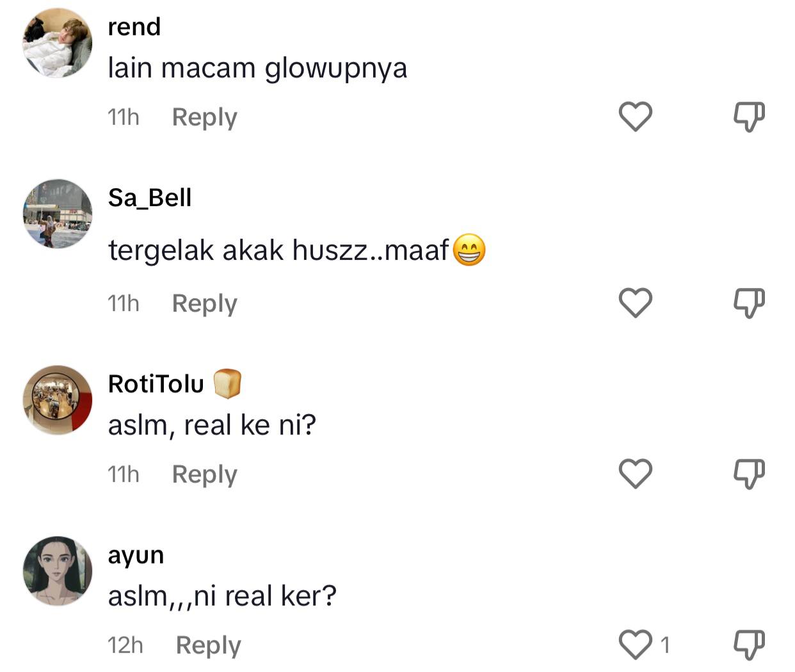This screenshot has height=672, width=795.
Task: Dislike rend's glowup comment
Action: tap(748, 116)
